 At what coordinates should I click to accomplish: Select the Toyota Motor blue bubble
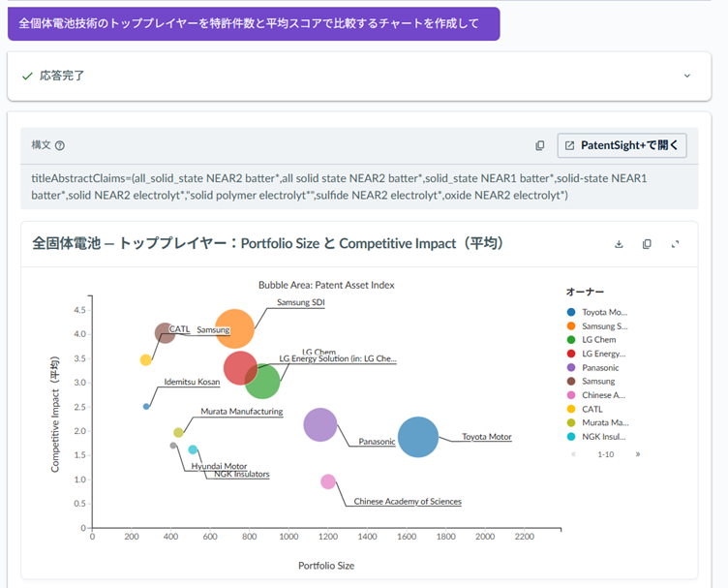click(x=418, y=437)
